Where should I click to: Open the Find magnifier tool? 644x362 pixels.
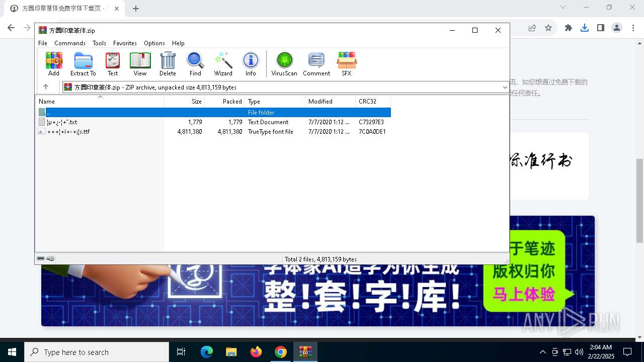coord(195,64)
